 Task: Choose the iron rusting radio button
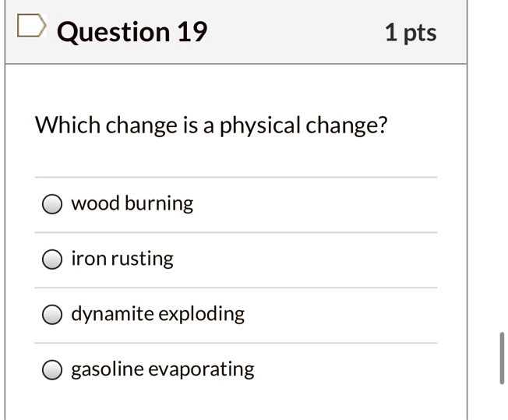pos(52,259)
